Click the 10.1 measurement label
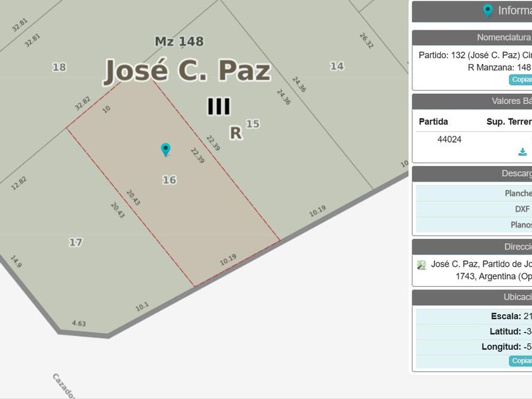Viewport: 532px width, 399px height. coord(142,307)
